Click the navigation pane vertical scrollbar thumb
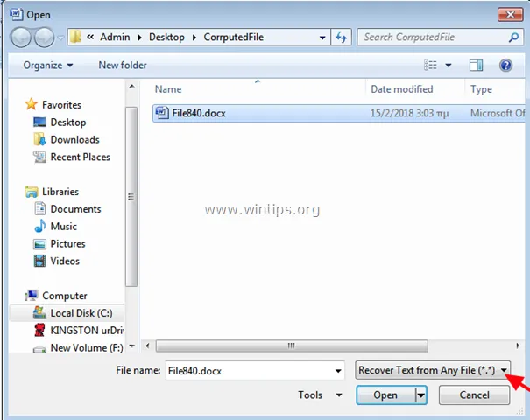This screenshot has height=420, width=530. (x=131, y=197)
